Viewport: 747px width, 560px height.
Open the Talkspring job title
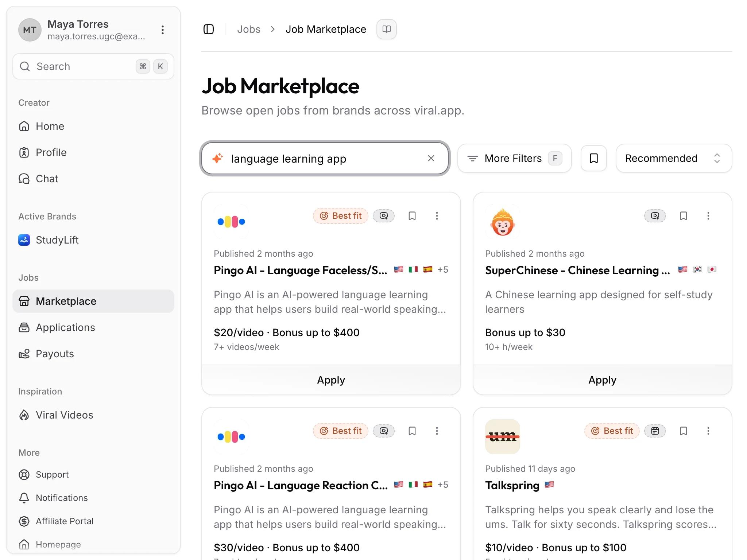[x=512, y=485]
